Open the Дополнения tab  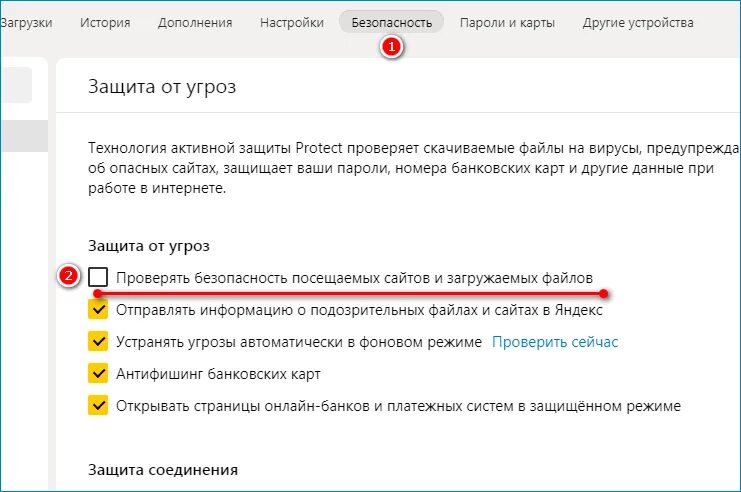(195, 23)
